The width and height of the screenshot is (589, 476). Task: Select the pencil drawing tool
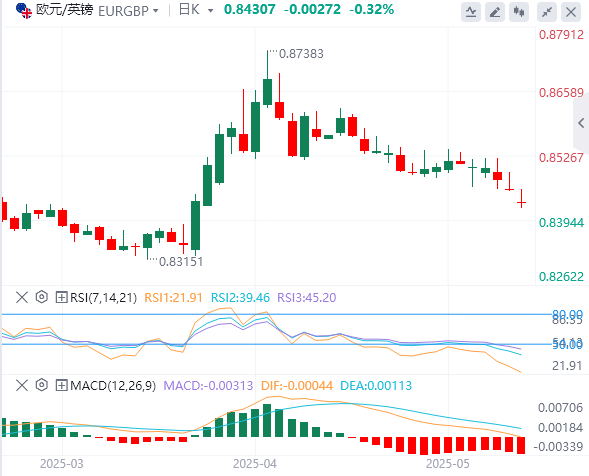[495, 12]
